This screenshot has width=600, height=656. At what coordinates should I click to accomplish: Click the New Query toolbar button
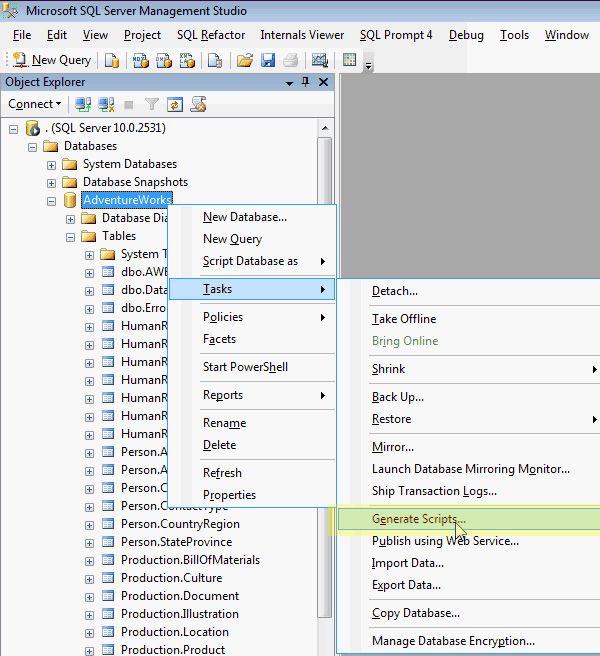pos(52,60)
